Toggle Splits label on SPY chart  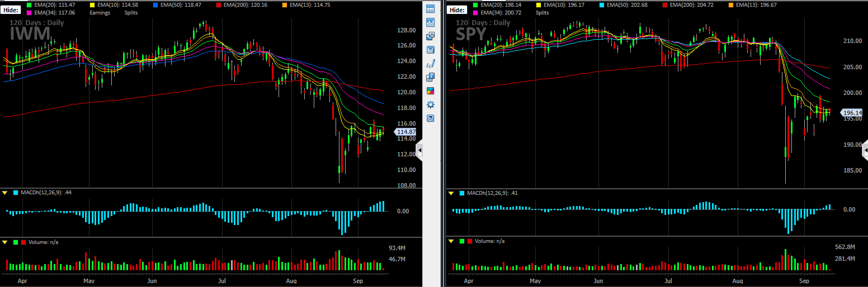click(x=542, y=12)
